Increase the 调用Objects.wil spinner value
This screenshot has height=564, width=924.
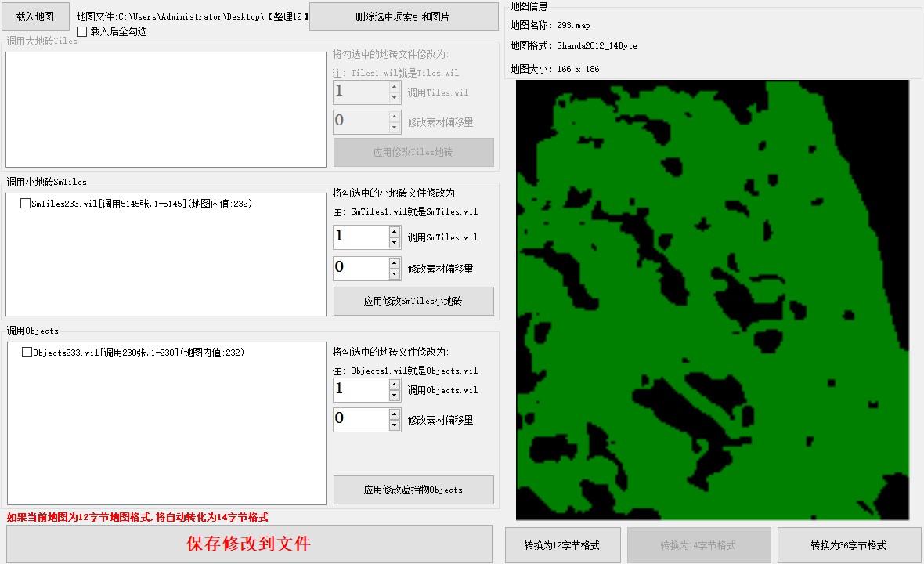tap(395, 385)
